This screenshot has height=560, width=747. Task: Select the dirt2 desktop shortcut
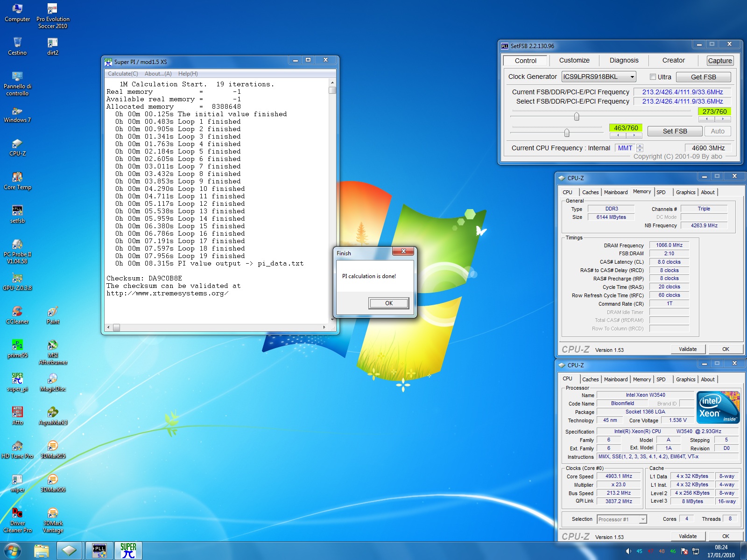tap(53, 46)
